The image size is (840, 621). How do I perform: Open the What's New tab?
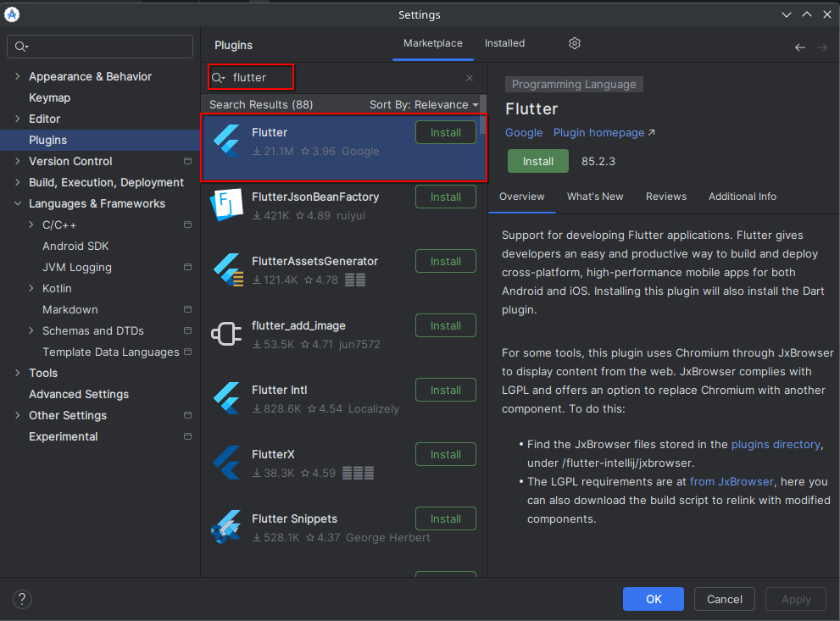(x=595, y=197)
